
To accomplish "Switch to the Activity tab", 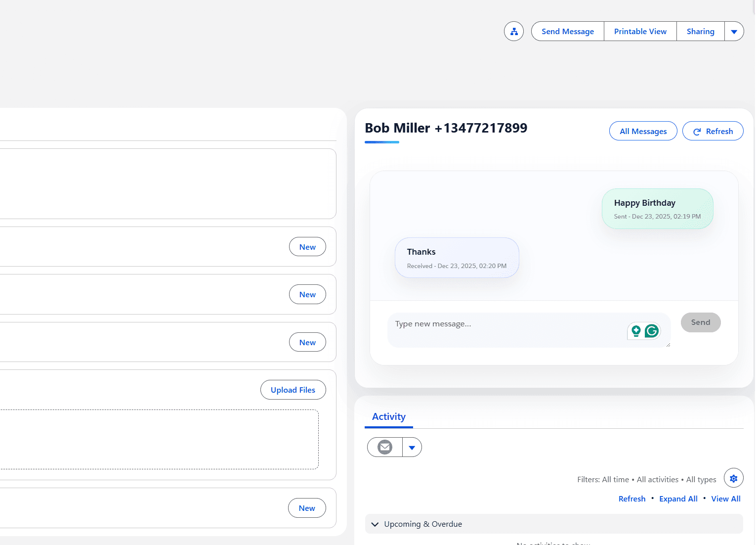I will [388, 416].
